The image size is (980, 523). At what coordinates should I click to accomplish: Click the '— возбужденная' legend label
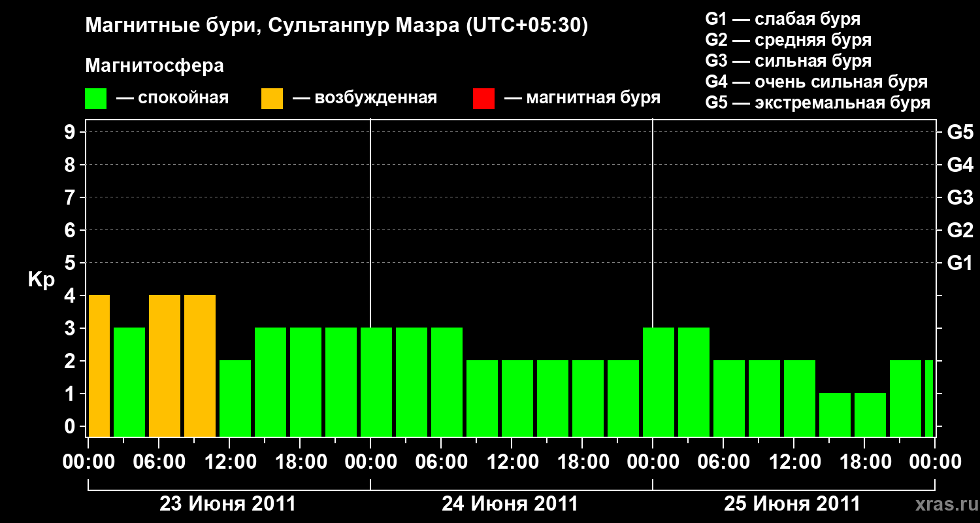[x=365, y=98]
